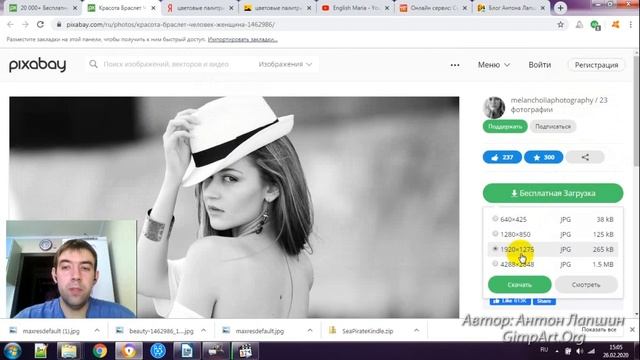Expand the Меню dropdown
This screenshot has width=640, height=360.
pyautogui.click(x=494, y=65)
